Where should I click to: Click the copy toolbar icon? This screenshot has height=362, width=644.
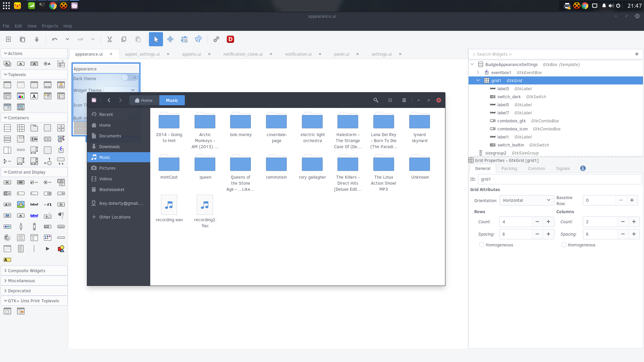[x=124, y=40]
